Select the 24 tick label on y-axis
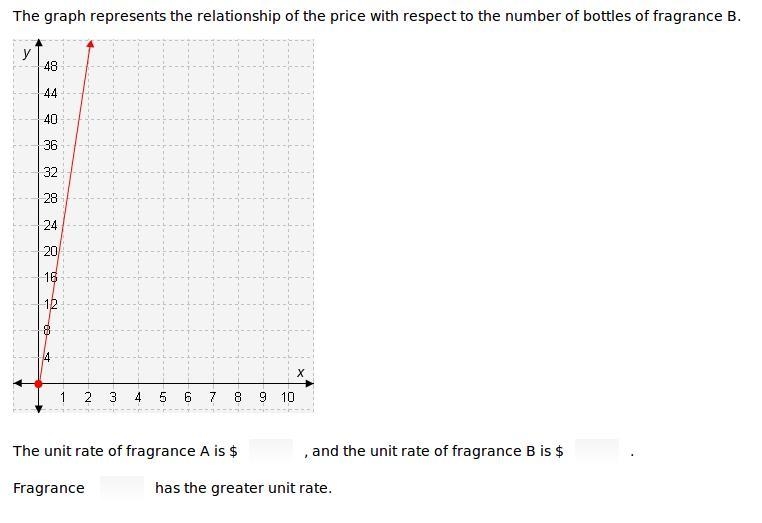Viewport: 762px width, 523px height. tap(51, 225)
